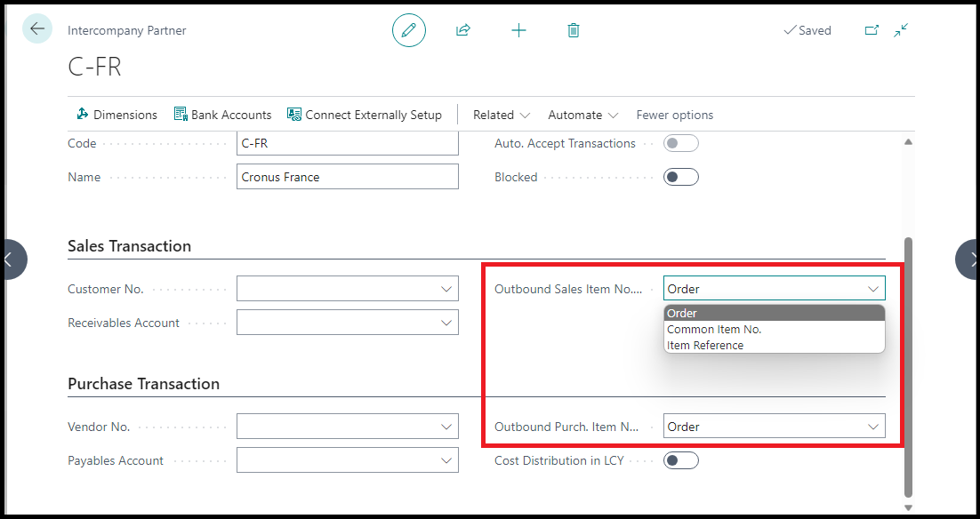Viewport: 980px width, 519px height.
Task: Create a new record with the plus icon
Action: pyautogui.click(x=518, y=30)
